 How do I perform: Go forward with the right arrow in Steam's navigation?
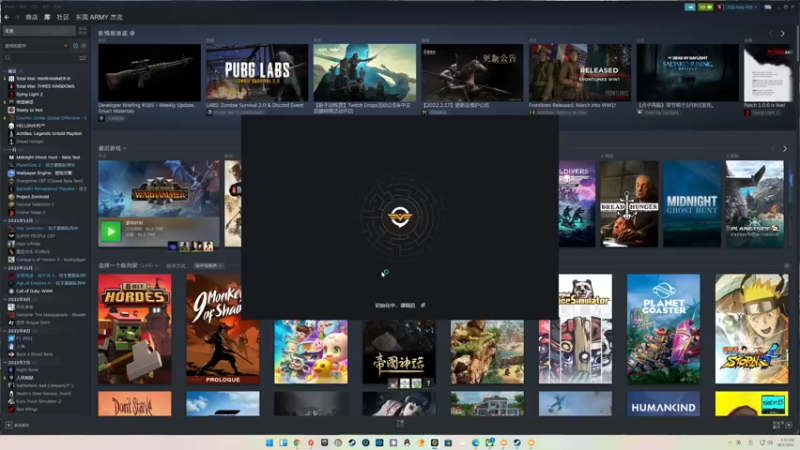[17, 17]
